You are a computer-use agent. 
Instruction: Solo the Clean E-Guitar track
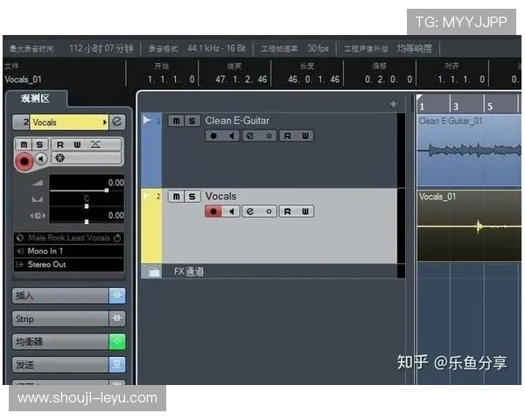pos(192,121)
